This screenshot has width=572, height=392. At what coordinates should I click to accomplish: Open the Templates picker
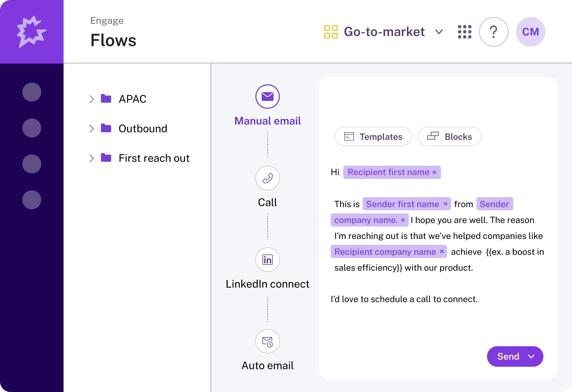point(373,137)
